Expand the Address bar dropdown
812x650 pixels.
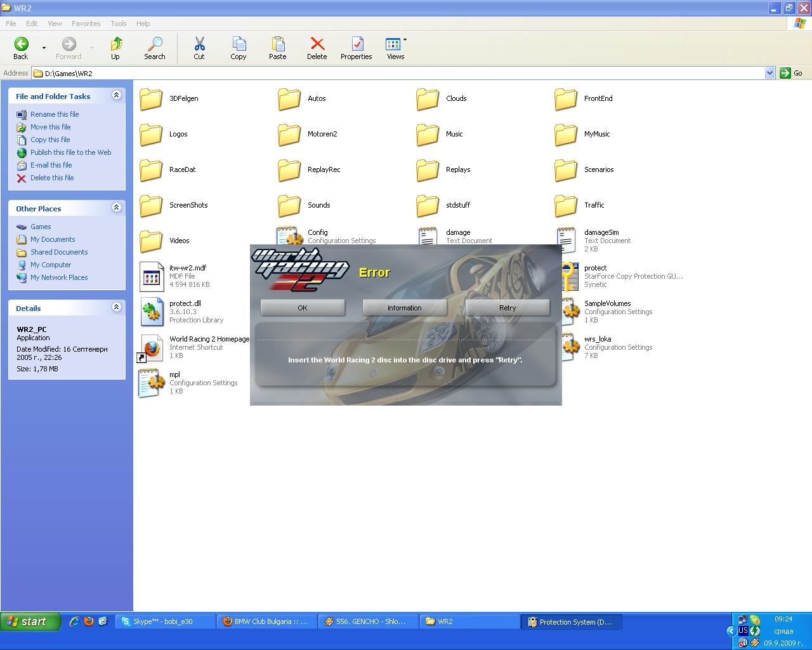tap(769, 73)
